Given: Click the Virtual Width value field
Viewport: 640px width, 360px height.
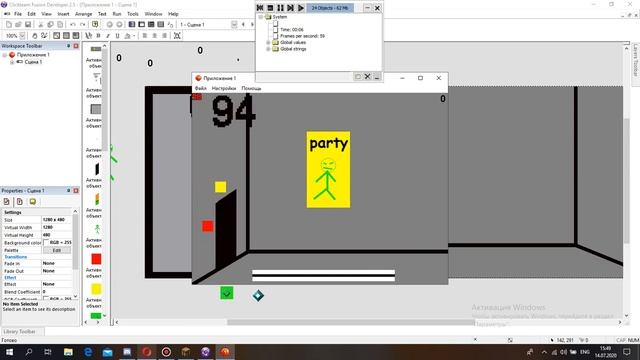Looking at the screenshot, I should pyautogui.click(x=57, y=227).
